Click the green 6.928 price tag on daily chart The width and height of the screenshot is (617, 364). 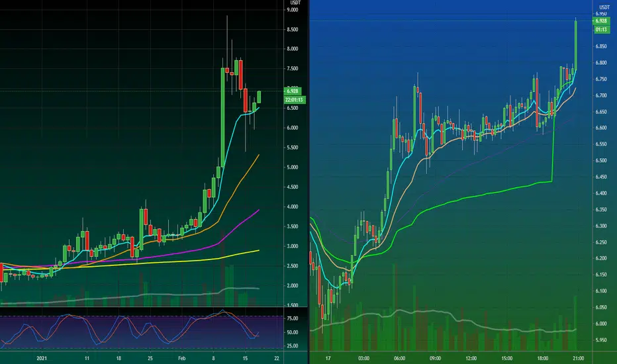click(293, 91)
